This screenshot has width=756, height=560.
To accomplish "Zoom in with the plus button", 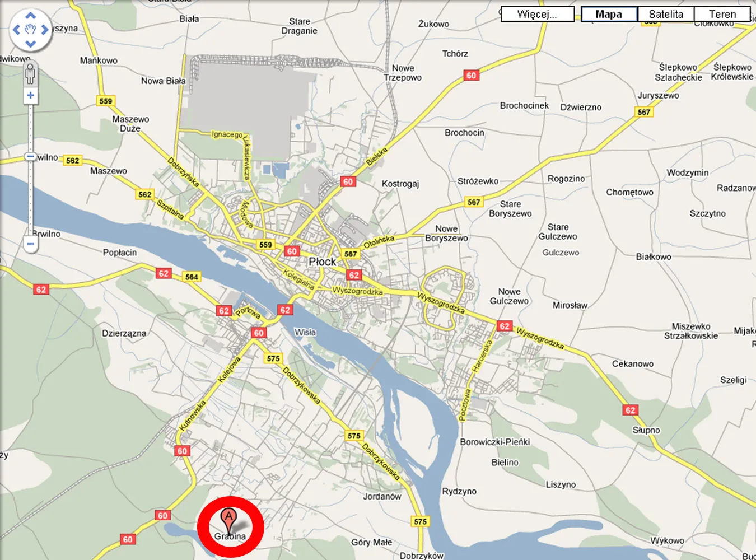I will [30, 96].
